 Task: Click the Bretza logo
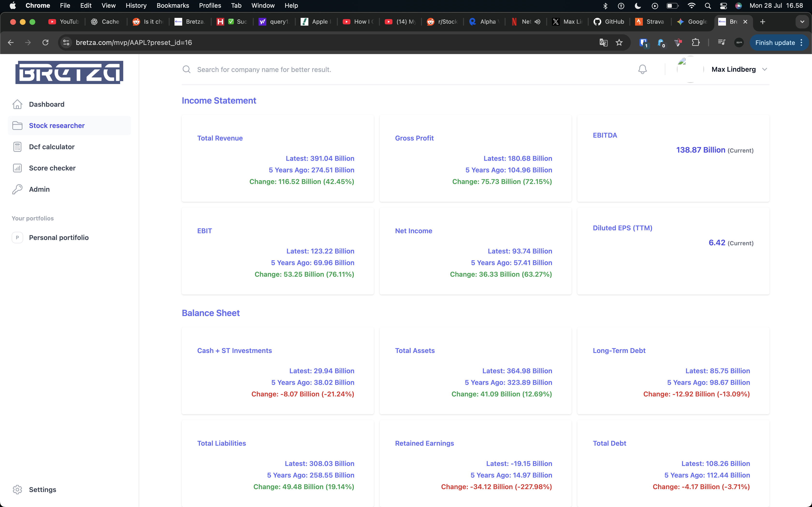69,72
